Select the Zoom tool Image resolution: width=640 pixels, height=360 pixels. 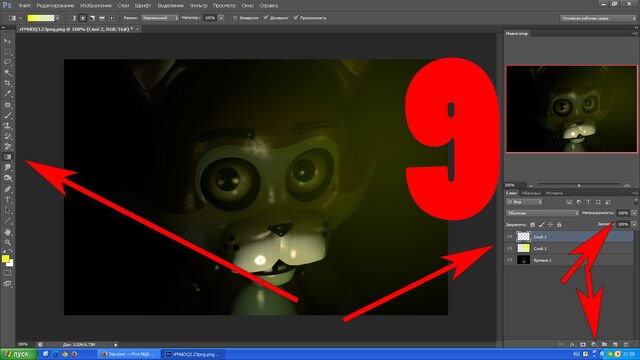click(7, 242)
